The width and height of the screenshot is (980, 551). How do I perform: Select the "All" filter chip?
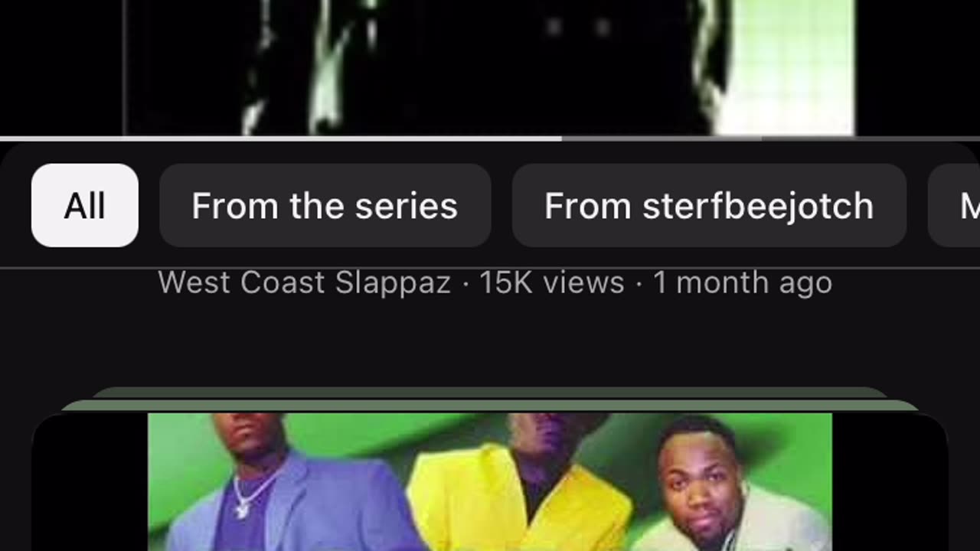(x=85, y=205)
